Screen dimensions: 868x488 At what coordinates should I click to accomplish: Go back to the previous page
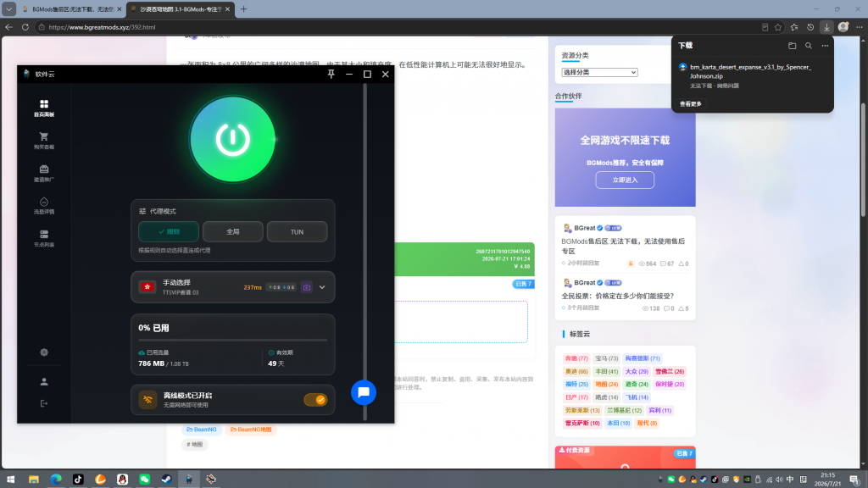pyautogui.click(x=8, y=27)
